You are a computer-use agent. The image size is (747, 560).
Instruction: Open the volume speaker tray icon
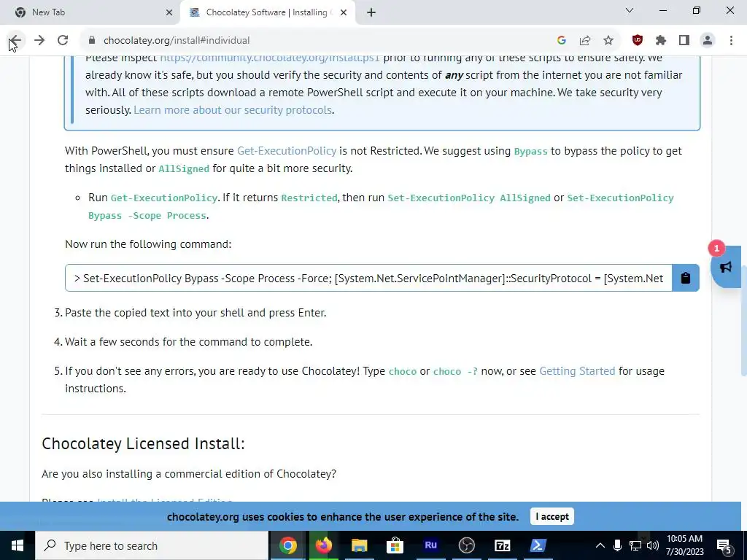653,545
